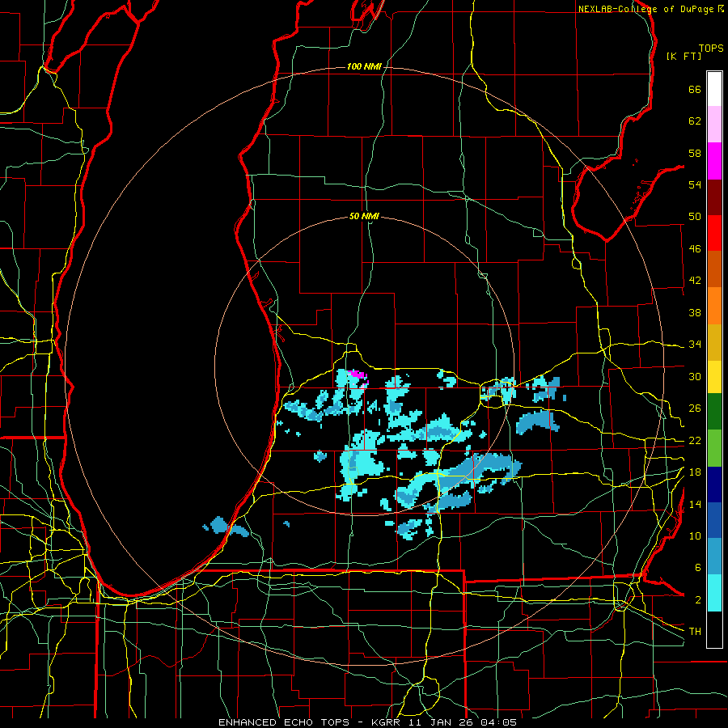Select the [K FT] units label
Viewport: 728px width, 728px height.
pyautogui.click(x=684, y=56)
